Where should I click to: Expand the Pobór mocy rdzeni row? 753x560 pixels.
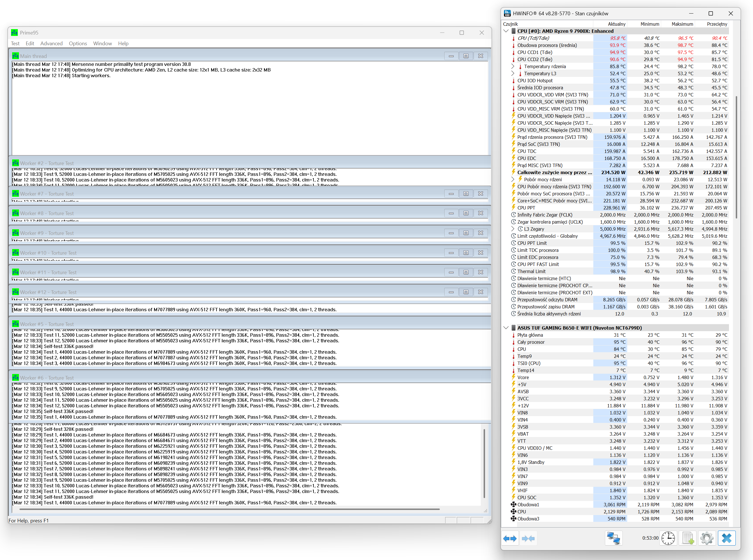coord(513,179)
